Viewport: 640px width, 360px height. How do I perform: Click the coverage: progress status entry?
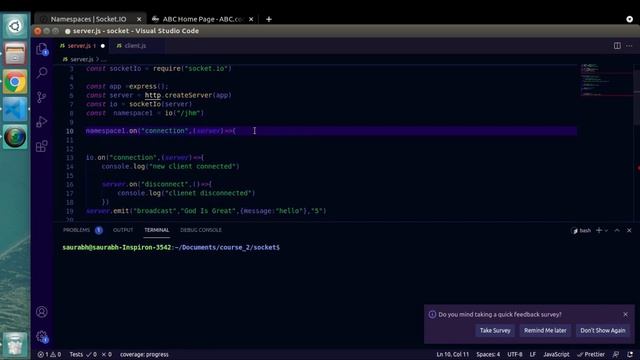tap(144, 354)
